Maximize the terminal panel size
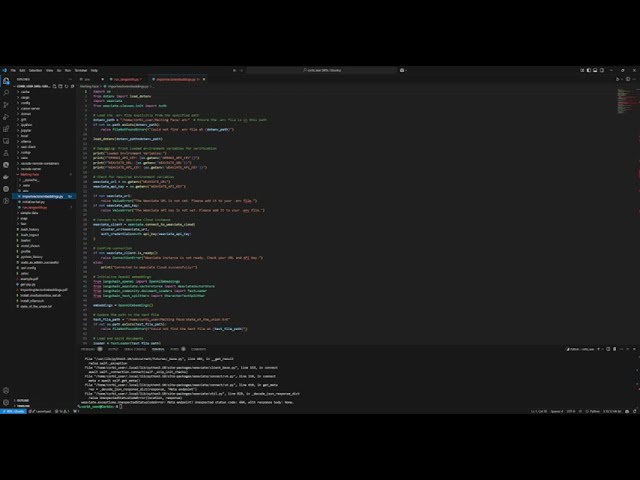 (627, 349)
